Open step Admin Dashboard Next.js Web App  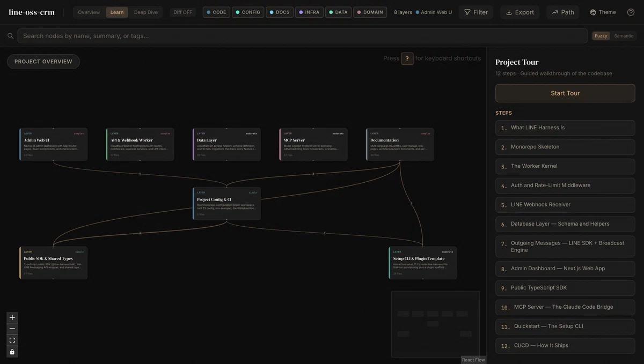pyautogui.click(x=565, y=269)
